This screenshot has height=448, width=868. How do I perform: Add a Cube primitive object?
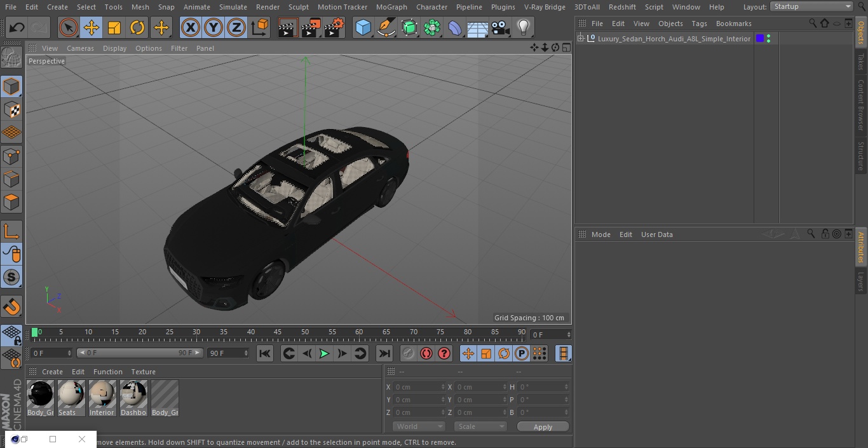click(x=363, y=27)
